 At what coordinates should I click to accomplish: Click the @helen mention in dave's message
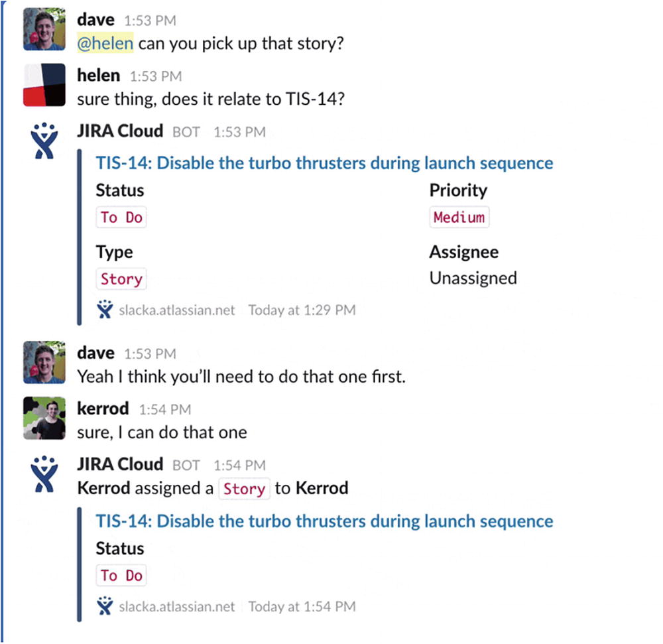click(105, 44)
